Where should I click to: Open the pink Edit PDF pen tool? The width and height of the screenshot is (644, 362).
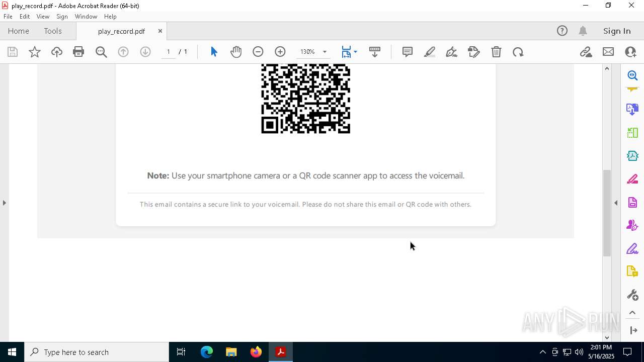pos(632,179)
